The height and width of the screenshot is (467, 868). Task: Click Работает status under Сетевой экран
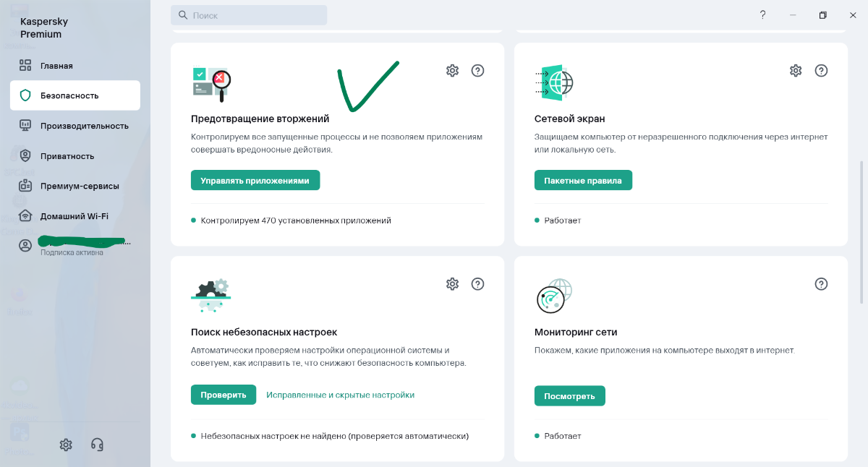pyautogui.click(x=563, y=220)
